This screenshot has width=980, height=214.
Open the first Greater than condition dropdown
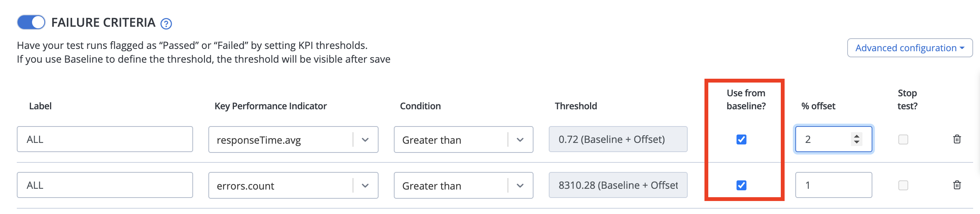tap(463, 139)
